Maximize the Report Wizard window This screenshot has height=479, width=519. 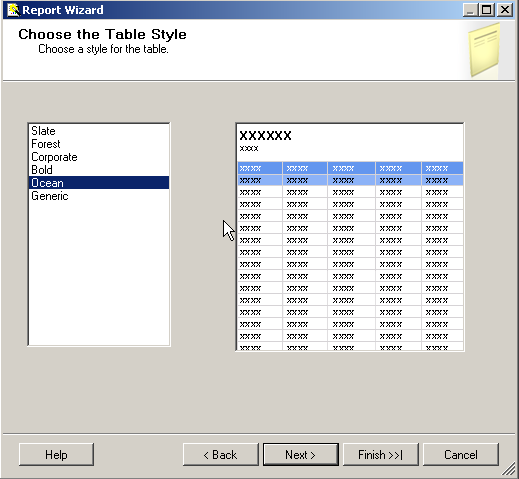coord(487,10)
